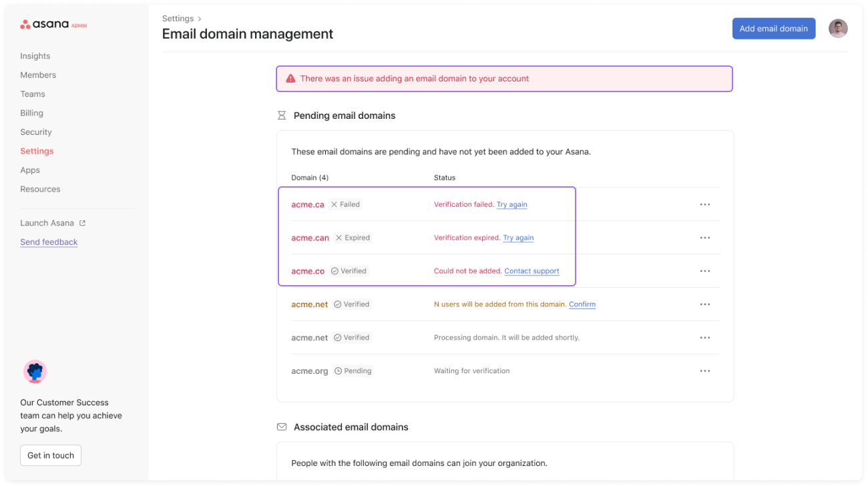
Task: Open the Billing page in the sidebar
Action: click(x=31, y=113)
